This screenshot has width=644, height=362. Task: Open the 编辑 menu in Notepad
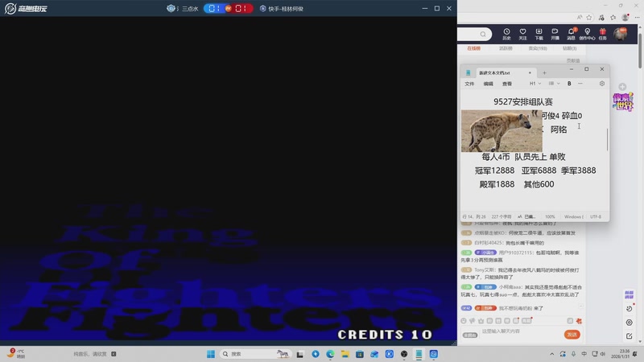pos(489,84)
